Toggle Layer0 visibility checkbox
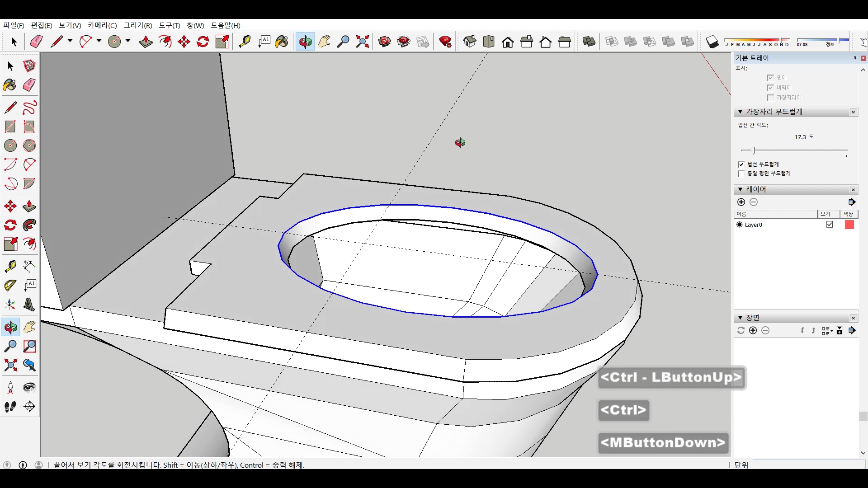The height and width of the screenshot is (488, 868). pos(829,225)
